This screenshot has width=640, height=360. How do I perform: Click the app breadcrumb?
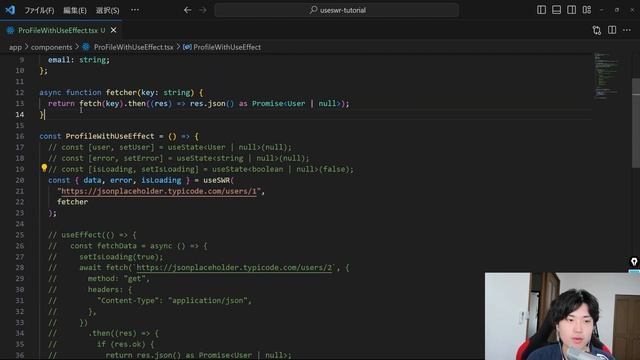[x=15, y=47]
